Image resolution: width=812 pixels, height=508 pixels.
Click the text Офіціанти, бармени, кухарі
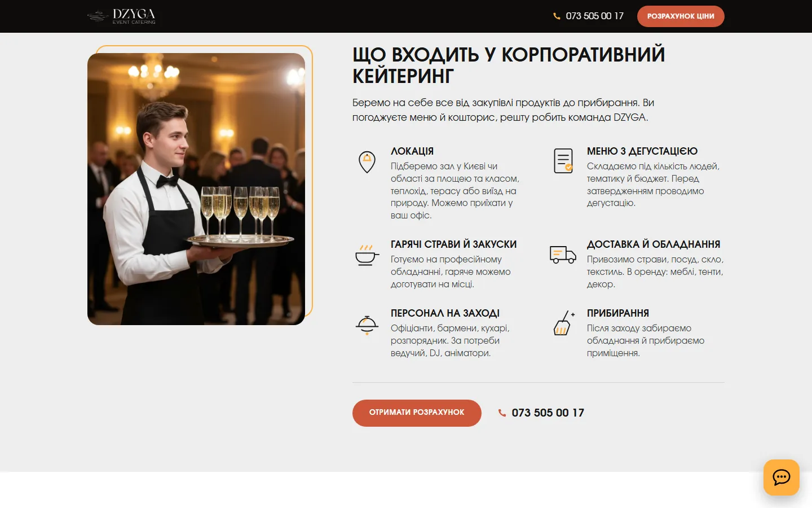(450, 340)
